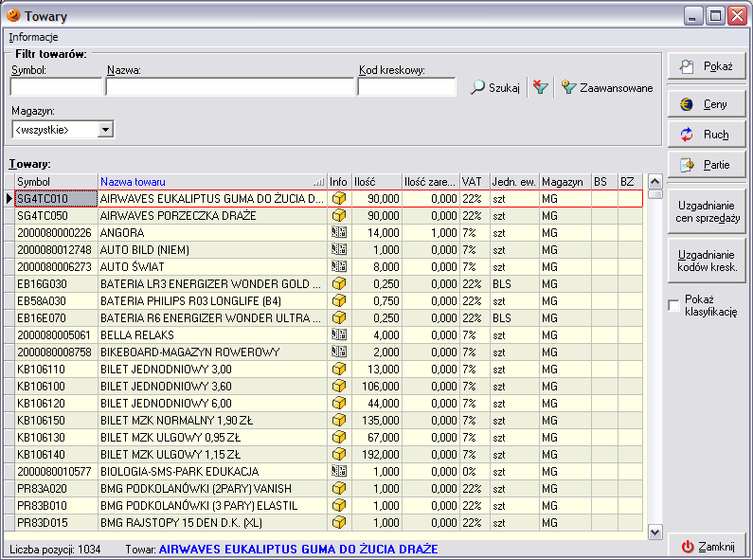
Task: Click box icon for BATERIA R6 ENERGIZER
Action: click(339, 317)
